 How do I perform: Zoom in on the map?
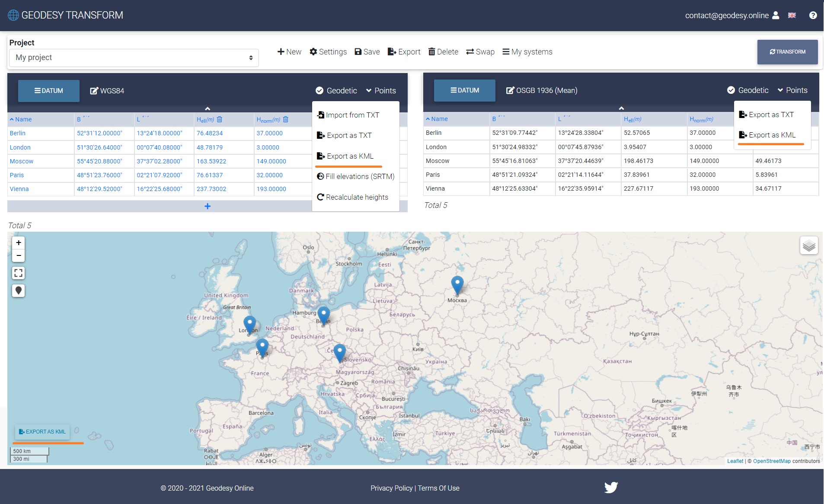point(18,242)
